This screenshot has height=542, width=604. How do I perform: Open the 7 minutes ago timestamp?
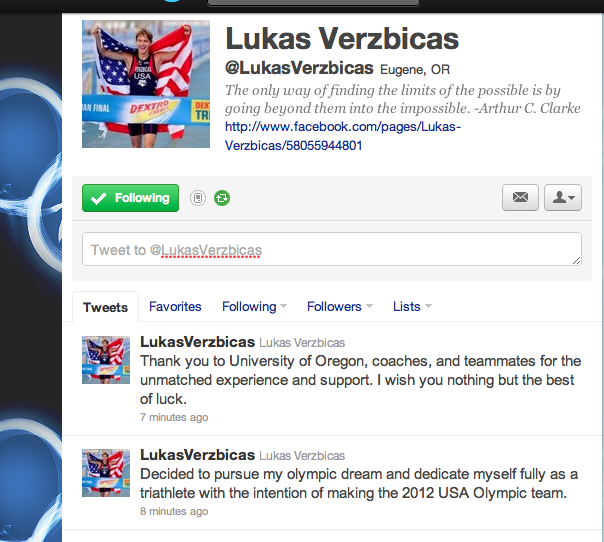click(174, 417)
